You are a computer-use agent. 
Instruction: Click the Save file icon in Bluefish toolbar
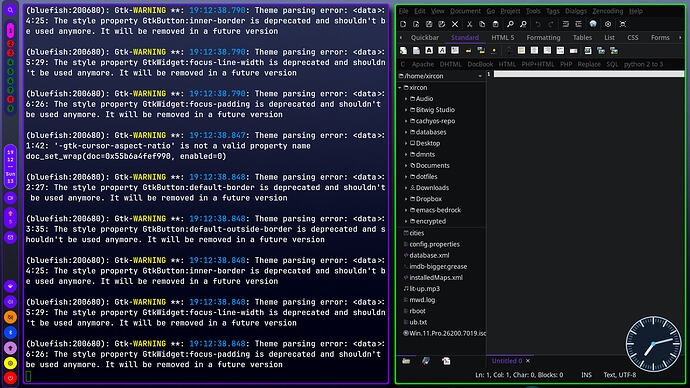(429, 24)
